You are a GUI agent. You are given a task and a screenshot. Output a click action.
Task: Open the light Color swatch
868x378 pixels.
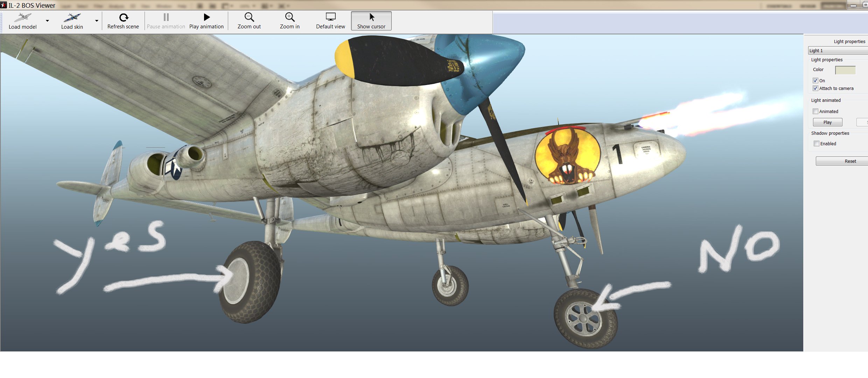tap(845, 70)
